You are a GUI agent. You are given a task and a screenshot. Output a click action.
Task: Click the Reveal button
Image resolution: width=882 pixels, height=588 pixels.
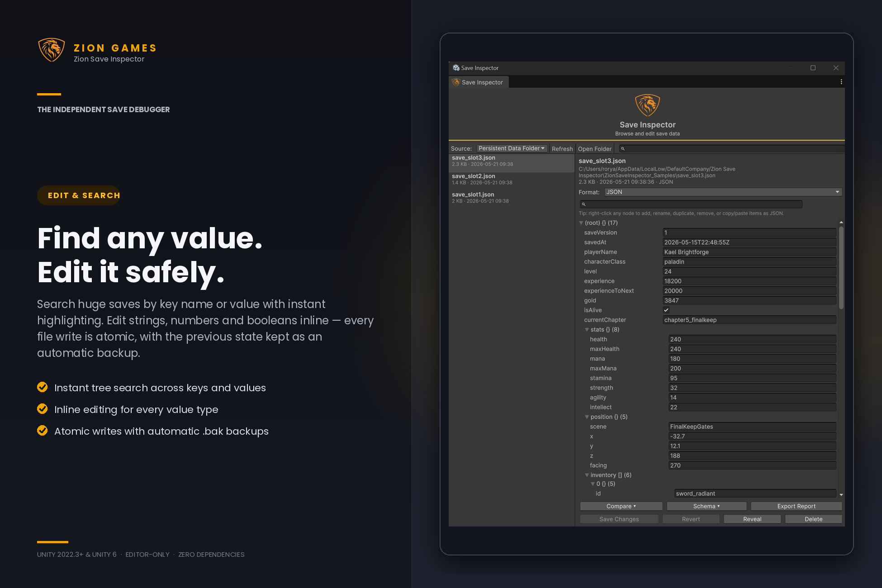click(x=752, y=519)
